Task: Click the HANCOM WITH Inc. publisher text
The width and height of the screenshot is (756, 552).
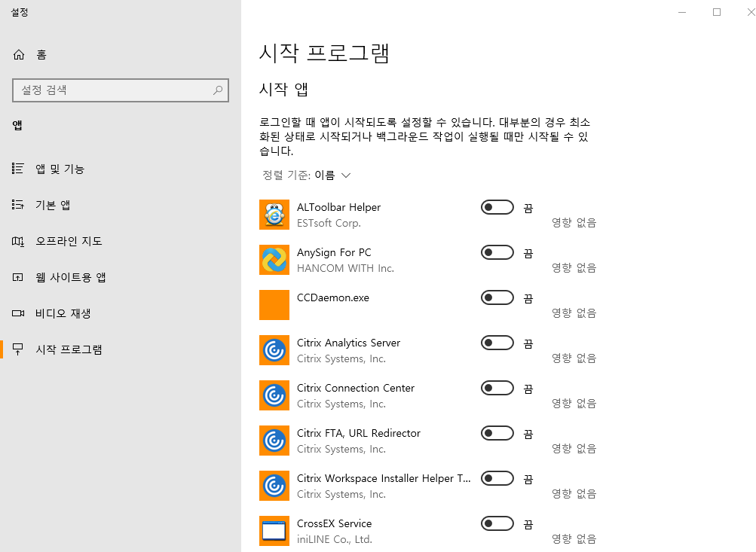Action: (346, 268)
